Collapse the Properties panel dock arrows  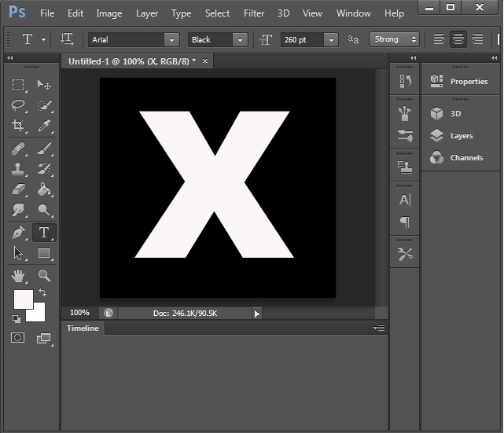[x=494, y=58]
